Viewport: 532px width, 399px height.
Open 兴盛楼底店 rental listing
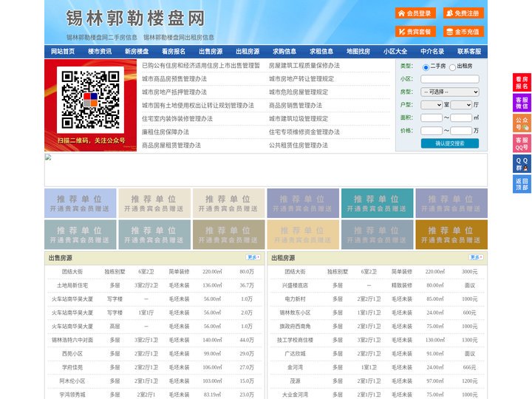295,285
